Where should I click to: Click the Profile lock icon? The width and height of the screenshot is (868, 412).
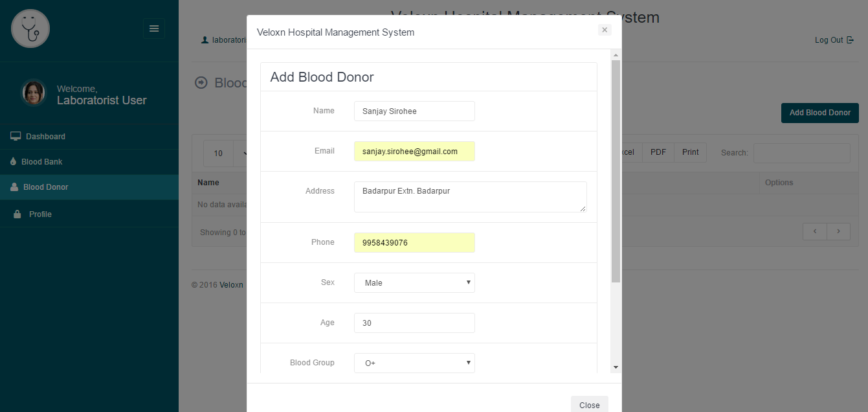click(17, 214)
